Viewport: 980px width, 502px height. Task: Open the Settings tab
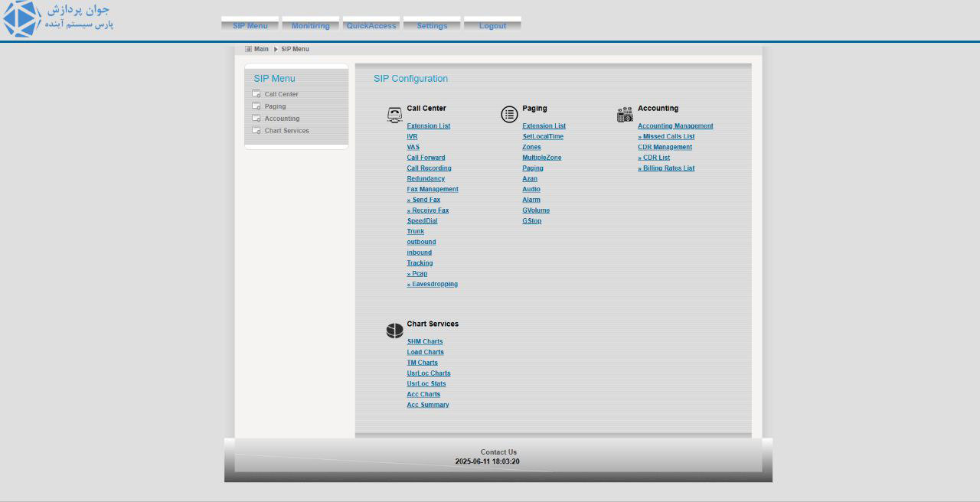pos(432,25)
